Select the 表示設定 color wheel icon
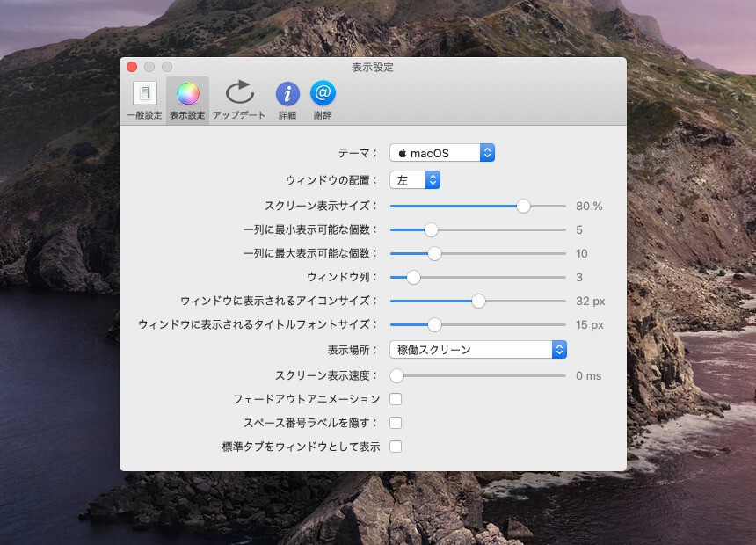Screen dimensions: 756x545 pos(187,94)
